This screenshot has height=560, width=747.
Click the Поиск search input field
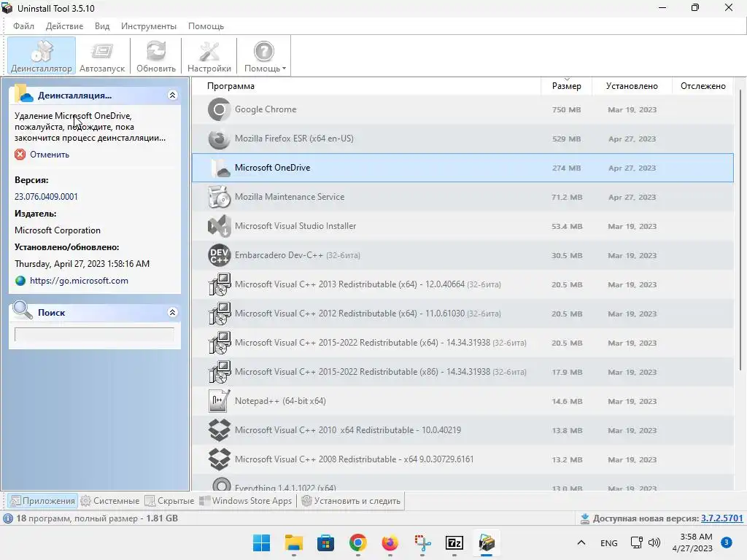point(94,335)
